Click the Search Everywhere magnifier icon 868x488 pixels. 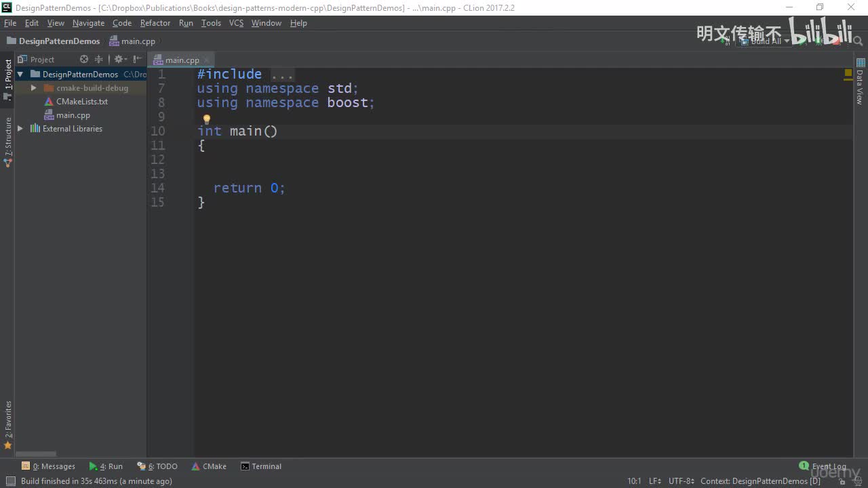click(858, 41)
